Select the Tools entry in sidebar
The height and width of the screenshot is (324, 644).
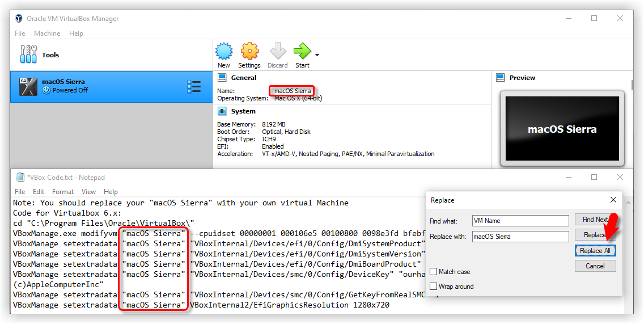[x=111, y=54]
